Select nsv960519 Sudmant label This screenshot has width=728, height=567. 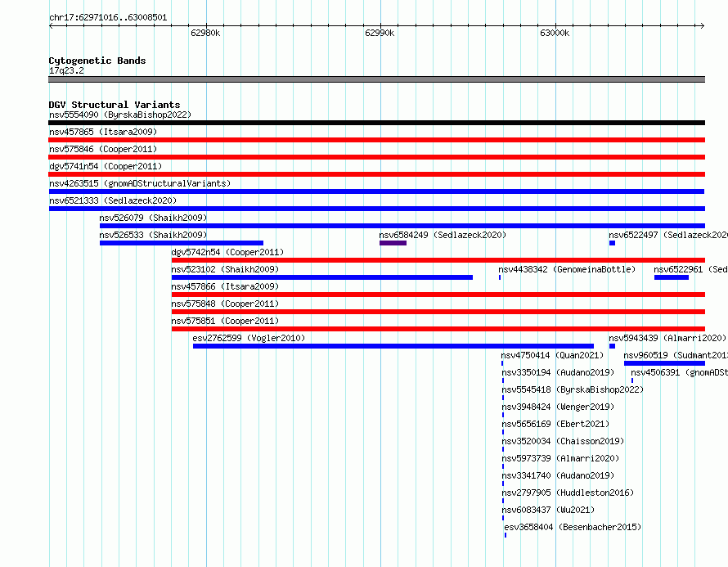click(x=676, y=355)
